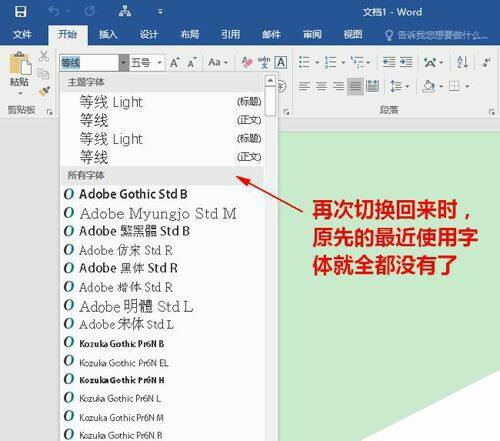Click the hierarchy icon in quick access toolbar

pos(125,11)
